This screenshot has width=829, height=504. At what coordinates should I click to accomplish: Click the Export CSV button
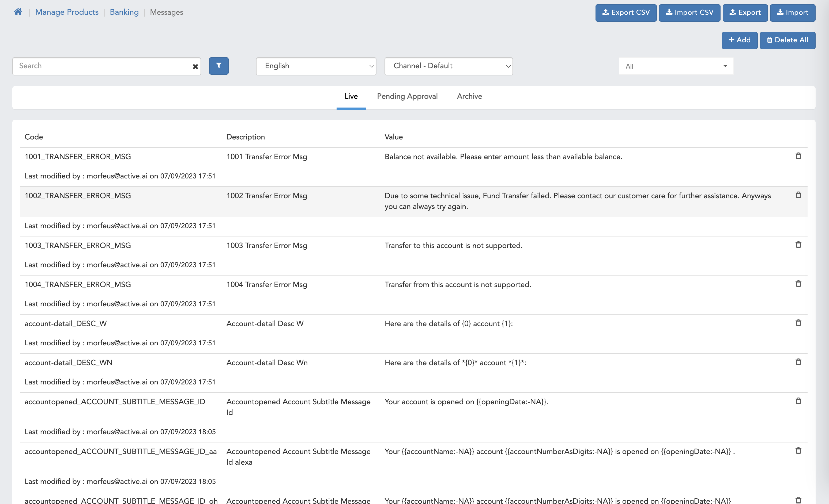pos(626,13)
